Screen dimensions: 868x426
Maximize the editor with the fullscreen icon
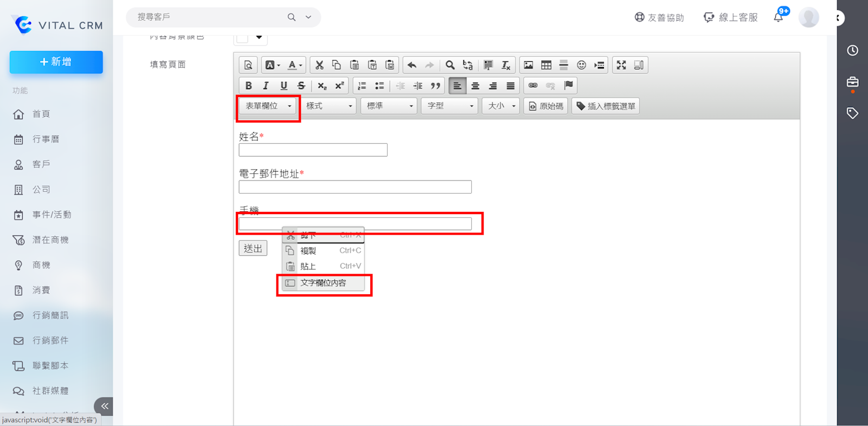pos(621,65)
